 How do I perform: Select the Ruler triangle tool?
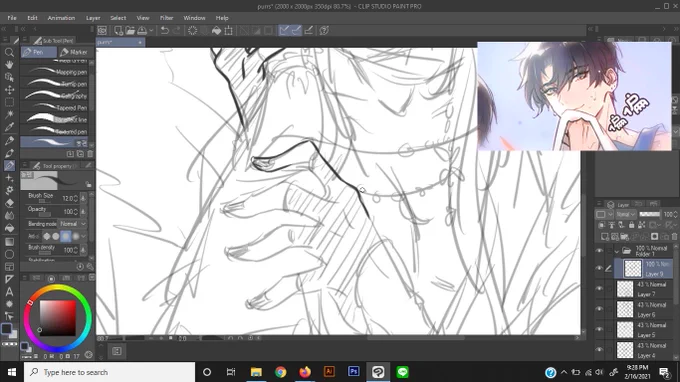tap(9, 279)
